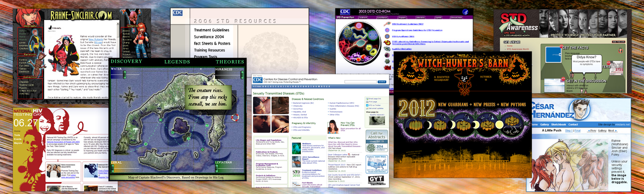Open Syphilis link under Diseases & Related Conditions
Viewport: 644px width, 194px height.
point(332,109)
